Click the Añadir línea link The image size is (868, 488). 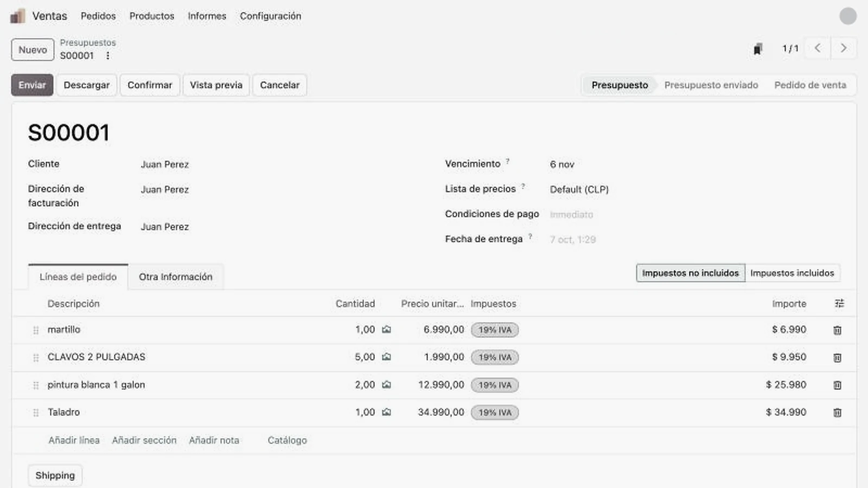tap(74, 440)
